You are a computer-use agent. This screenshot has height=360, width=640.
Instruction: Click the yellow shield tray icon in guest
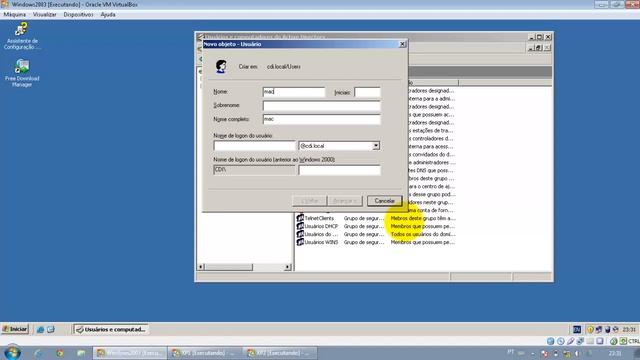[x=590, y=329]
